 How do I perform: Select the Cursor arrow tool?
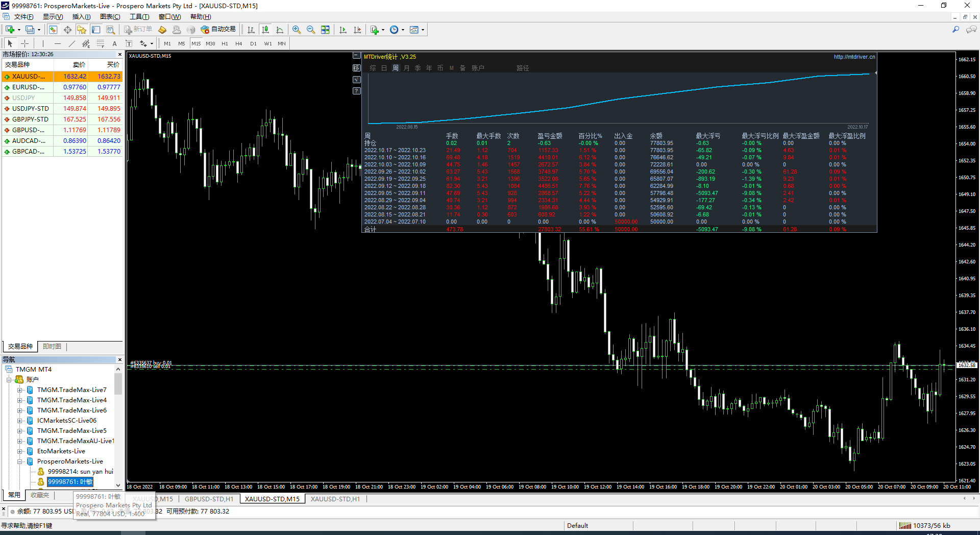coord(10,43)
